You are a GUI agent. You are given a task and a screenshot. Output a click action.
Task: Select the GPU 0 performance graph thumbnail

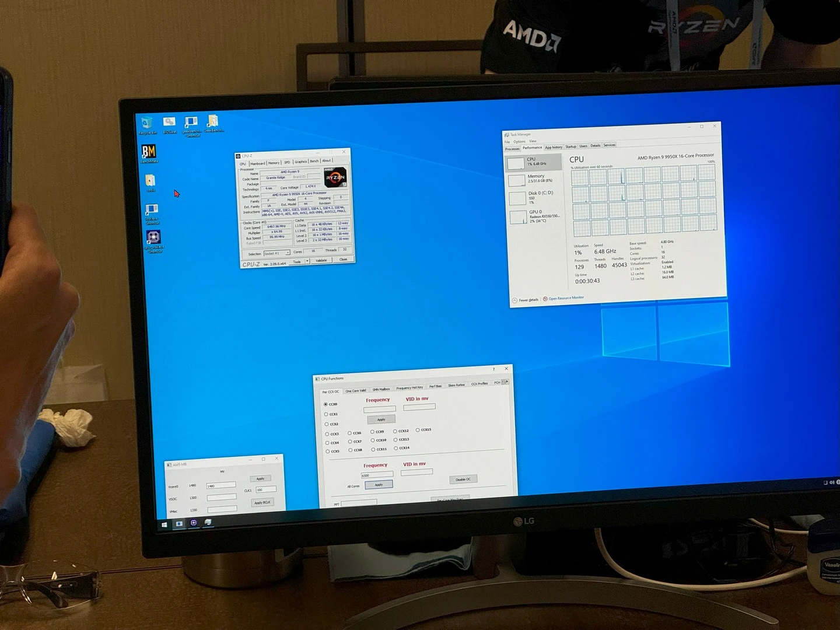point(518,217)
